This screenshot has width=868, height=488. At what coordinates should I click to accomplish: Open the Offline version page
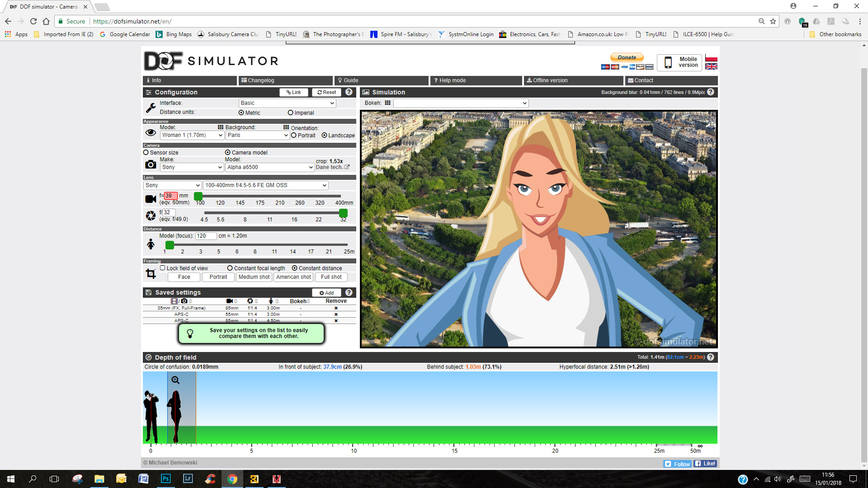573,80
